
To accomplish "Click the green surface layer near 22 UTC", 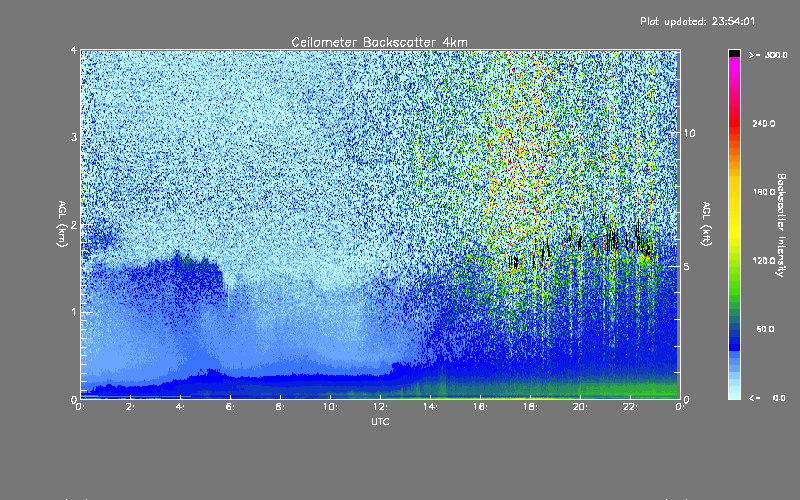I will click(630, 389).
